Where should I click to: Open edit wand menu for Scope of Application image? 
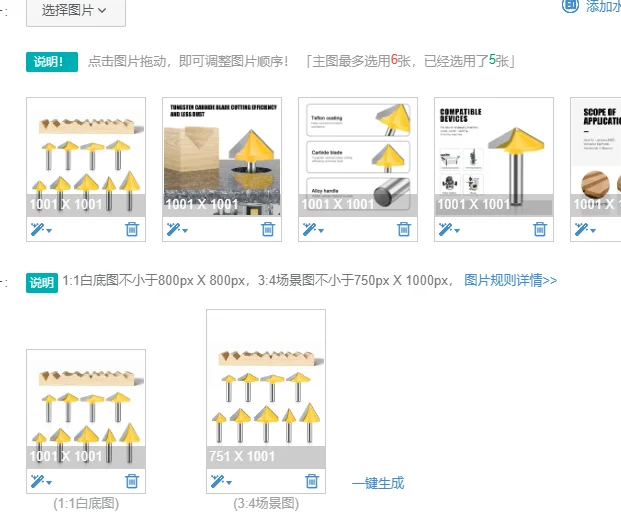point(585,229)
